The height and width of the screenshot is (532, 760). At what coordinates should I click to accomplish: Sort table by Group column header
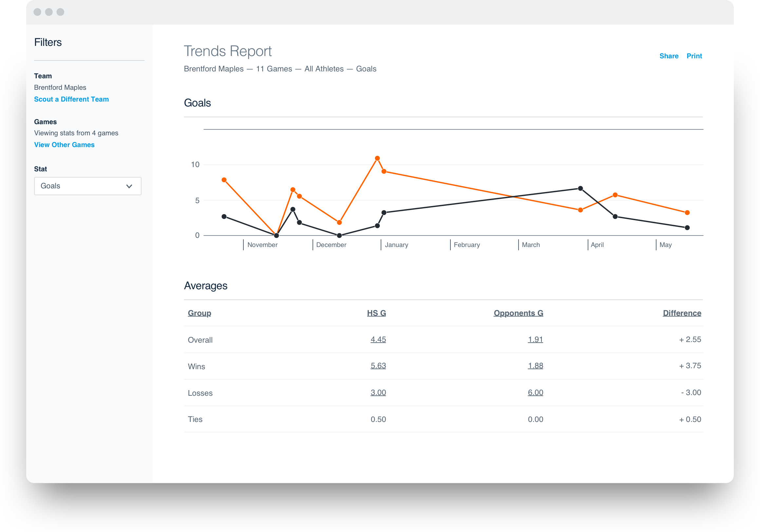(199, 313)
